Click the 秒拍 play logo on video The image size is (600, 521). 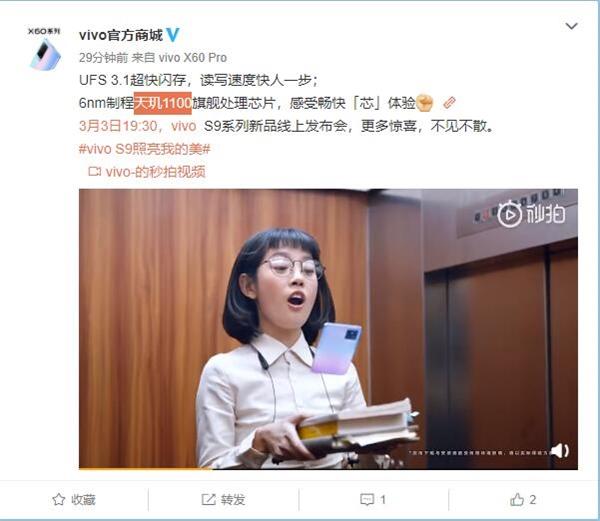click(x=531, y=213)
